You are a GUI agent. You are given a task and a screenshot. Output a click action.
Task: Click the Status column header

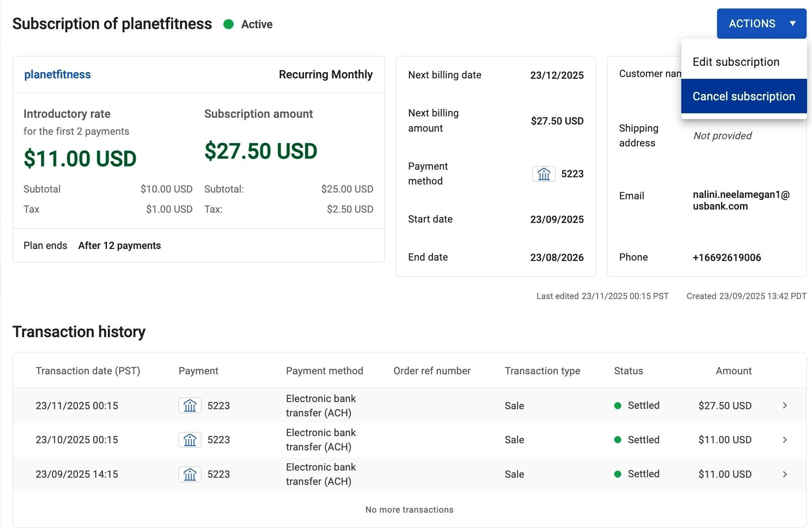tap(628, 371)
